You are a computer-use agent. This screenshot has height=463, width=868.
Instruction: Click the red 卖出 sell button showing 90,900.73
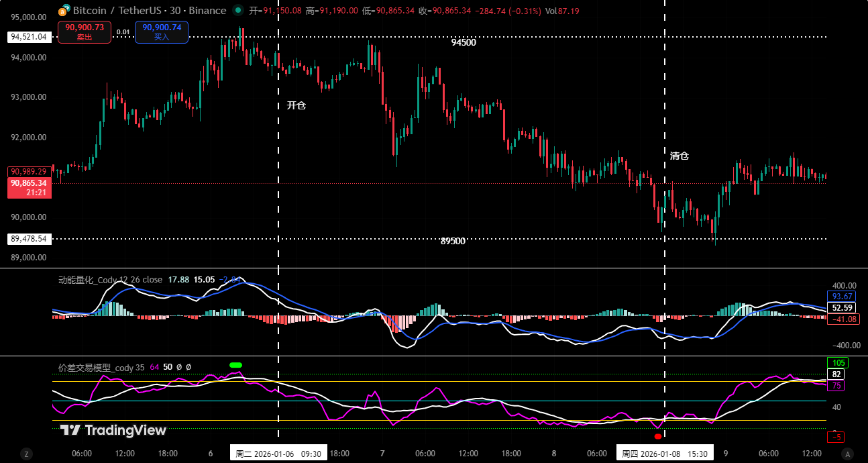coord(84,32)
